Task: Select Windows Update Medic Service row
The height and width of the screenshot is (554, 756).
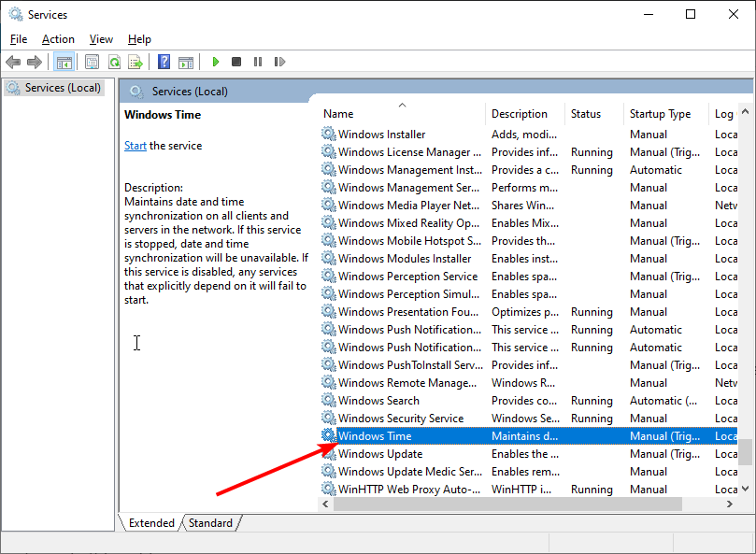Action: [x=529, y=472]
